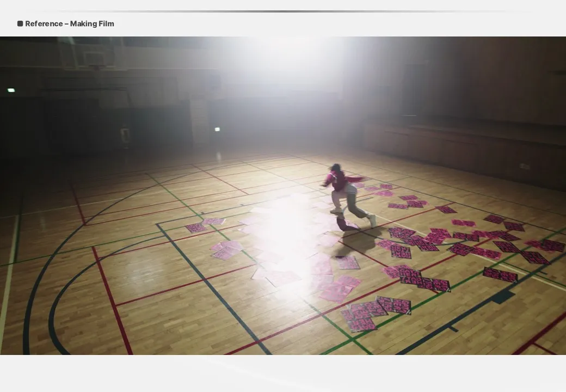Click the gradient divider line above the title
566x392 pixels.
[294, 11]
